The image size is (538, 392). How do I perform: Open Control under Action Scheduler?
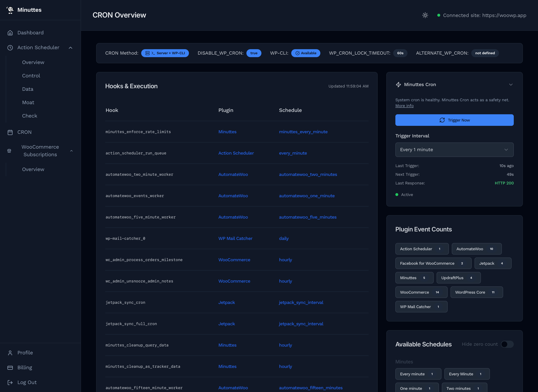click(x=31, y=76)
